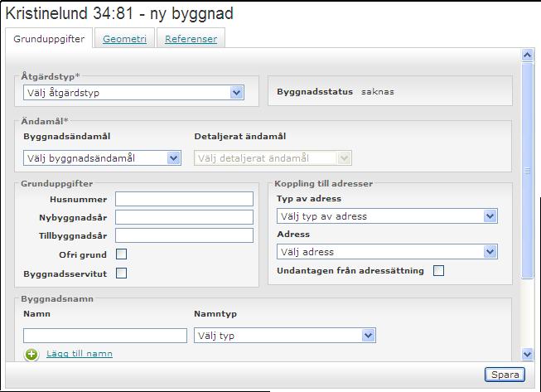Tick the Byggnadsservitut checkbox
Screen dimensions: 541x392
[121, 273]
